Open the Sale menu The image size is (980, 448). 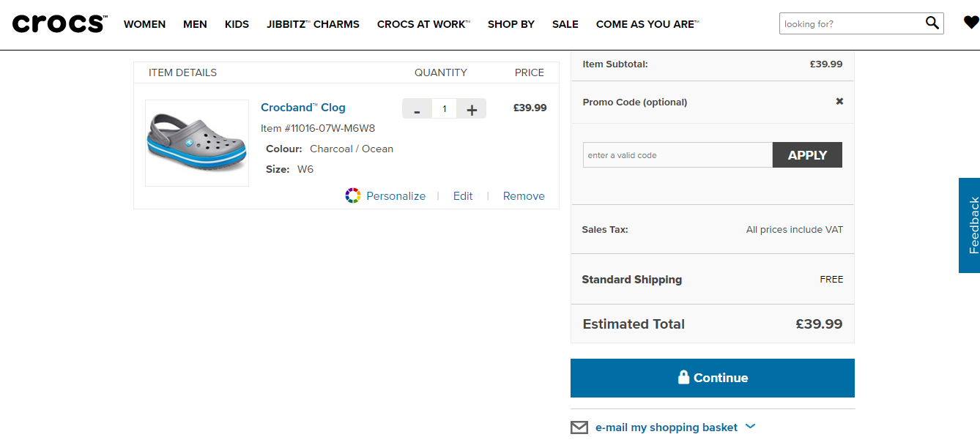565,24
